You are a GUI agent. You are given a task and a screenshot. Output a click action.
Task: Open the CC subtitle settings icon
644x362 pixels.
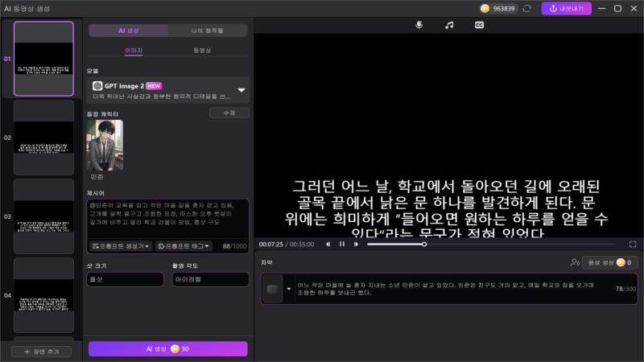click(479, 25)
